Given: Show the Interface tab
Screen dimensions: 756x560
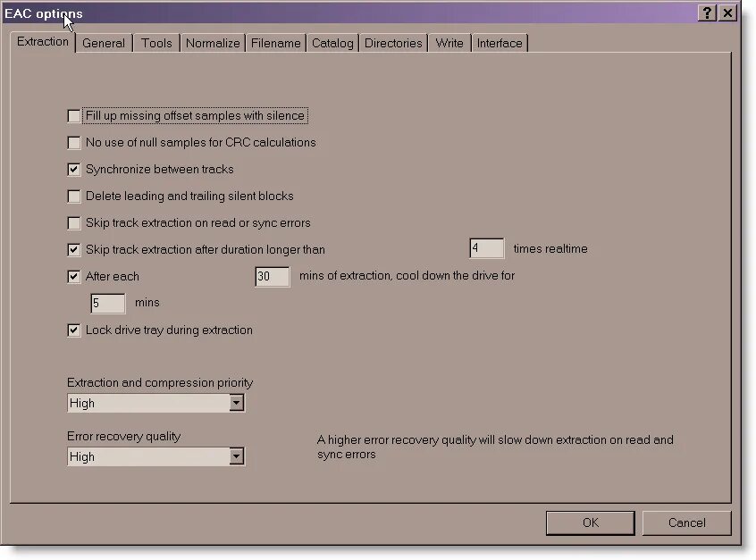Looking at the screenshot, I should [x=500, y=44].
